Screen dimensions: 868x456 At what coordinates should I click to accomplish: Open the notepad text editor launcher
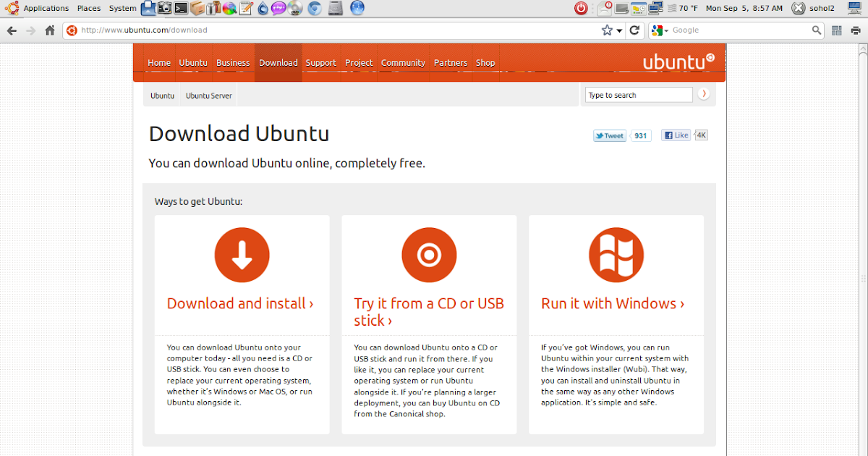(x=246, y=8)
